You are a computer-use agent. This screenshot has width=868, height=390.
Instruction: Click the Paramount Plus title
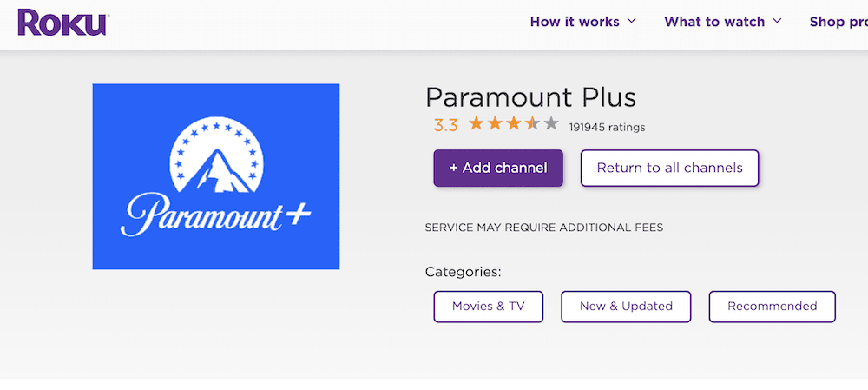(531, 97)
